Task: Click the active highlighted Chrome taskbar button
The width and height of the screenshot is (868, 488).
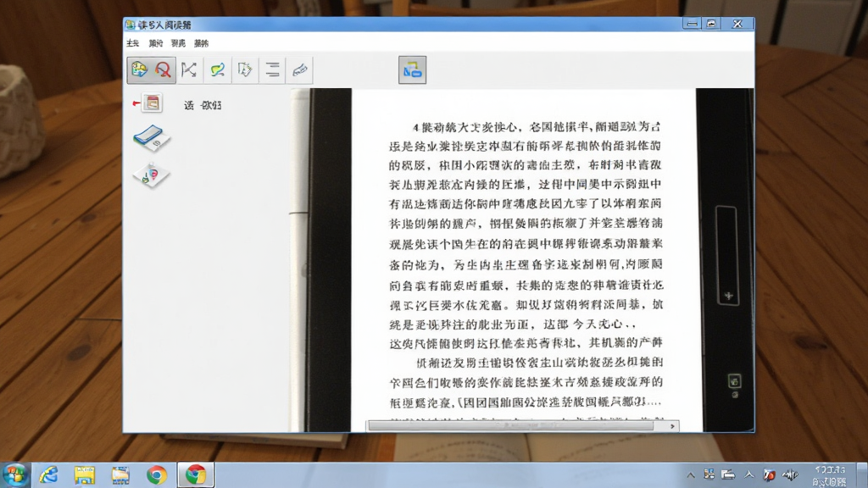Action: click(196, 474)
